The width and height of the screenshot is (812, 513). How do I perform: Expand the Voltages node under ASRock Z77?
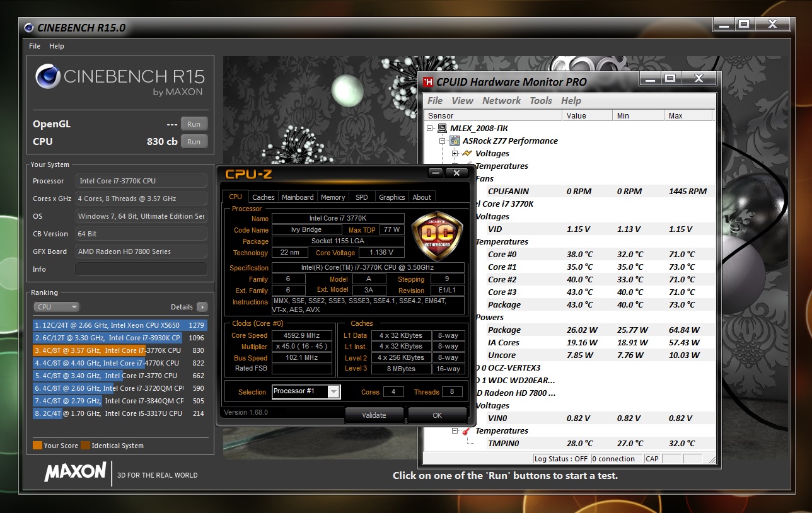[x=455, y=153]
